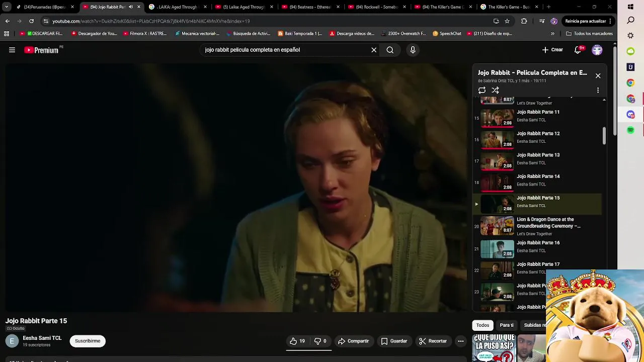This screenshot has width=644, height=362.
Task: Open the Chrome media controls icon
Action: click(542, 21)
